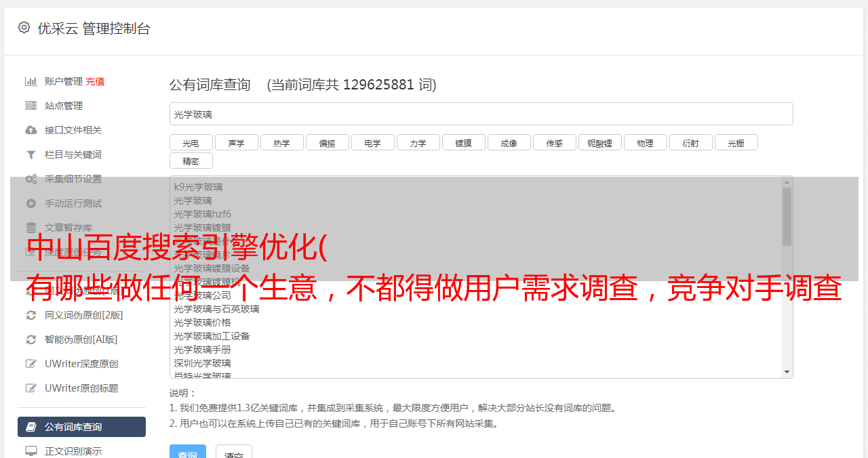Click the blue 查询 button

[x=188, y=452]
